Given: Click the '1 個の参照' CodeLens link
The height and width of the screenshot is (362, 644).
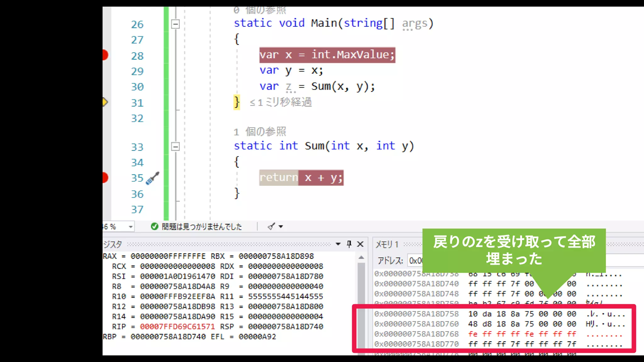Looking at the screenshot, I should coord(260,131).
